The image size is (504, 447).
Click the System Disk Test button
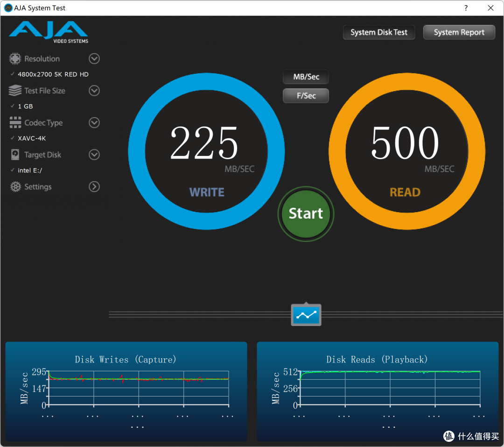tap(379, 32)
